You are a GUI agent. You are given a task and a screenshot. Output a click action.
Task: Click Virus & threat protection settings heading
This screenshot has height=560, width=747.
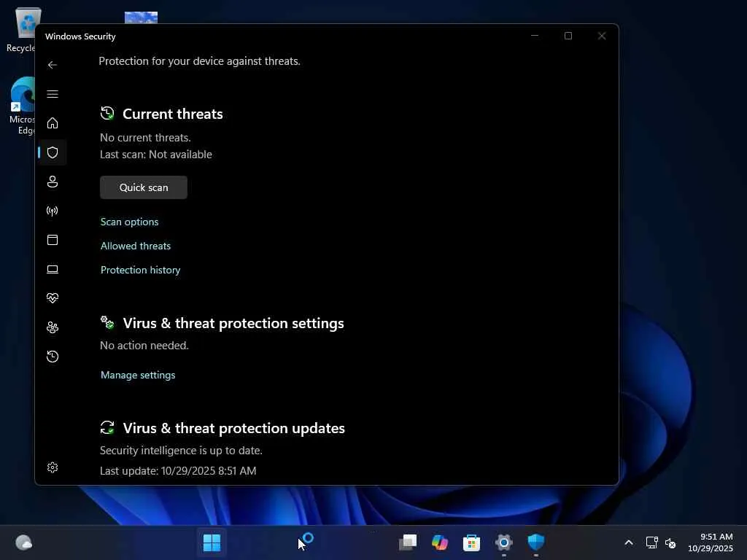point(233,323)
